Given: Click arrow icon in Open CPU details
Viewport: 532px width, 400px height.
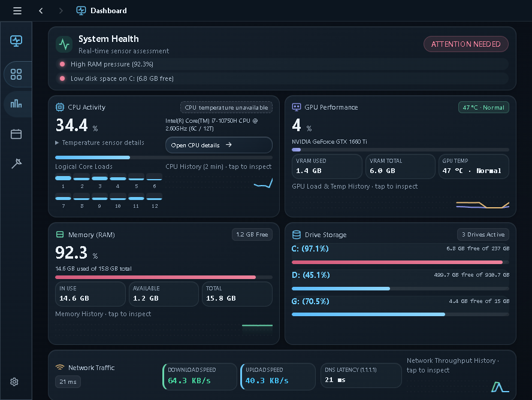Looking at the screenshot, I should point(229,145).
